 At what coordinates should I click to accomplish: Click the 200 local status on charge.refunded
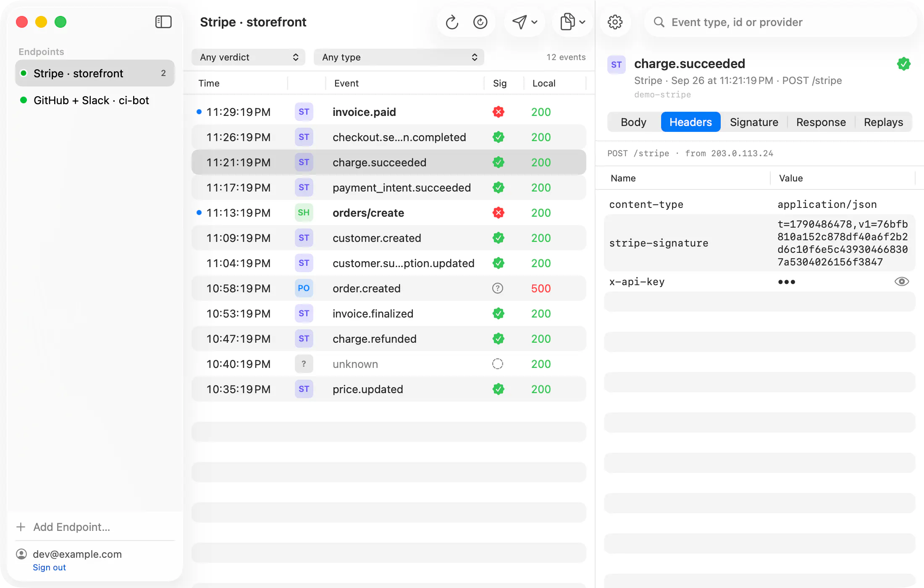point(541,339)
